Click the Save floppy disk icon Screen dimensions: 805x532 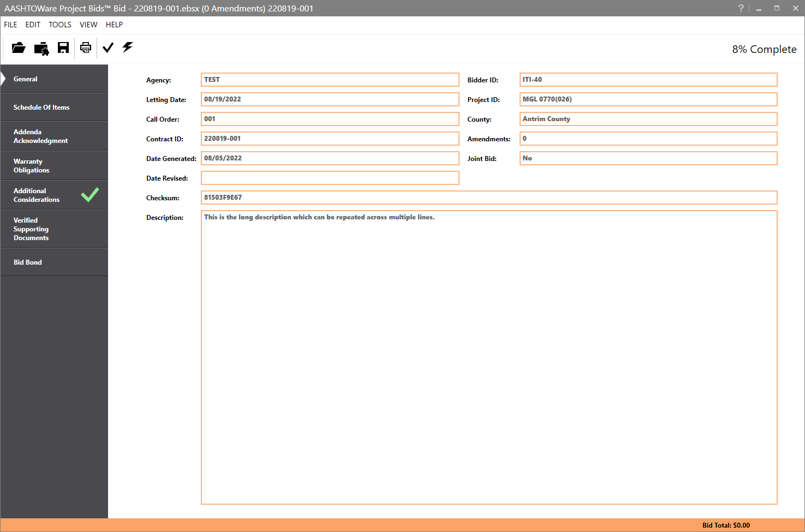click(x=63, y=48)
